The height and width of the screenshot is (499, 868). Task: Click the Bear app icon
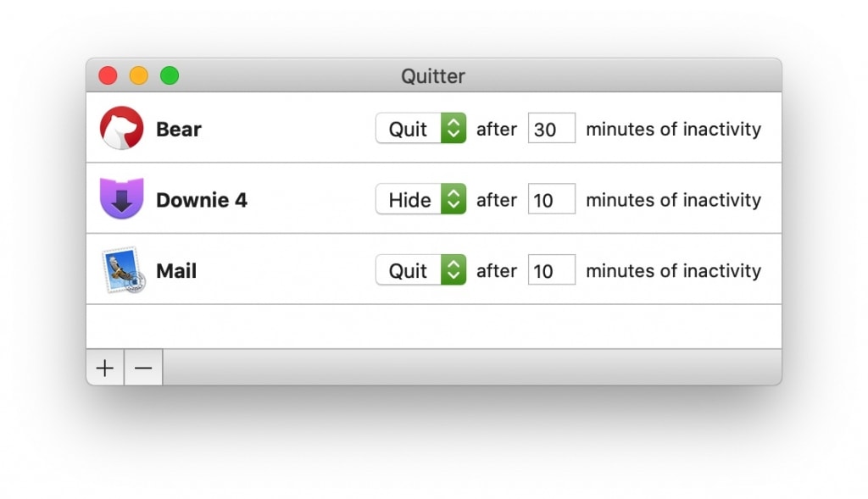tap(122, 128)
